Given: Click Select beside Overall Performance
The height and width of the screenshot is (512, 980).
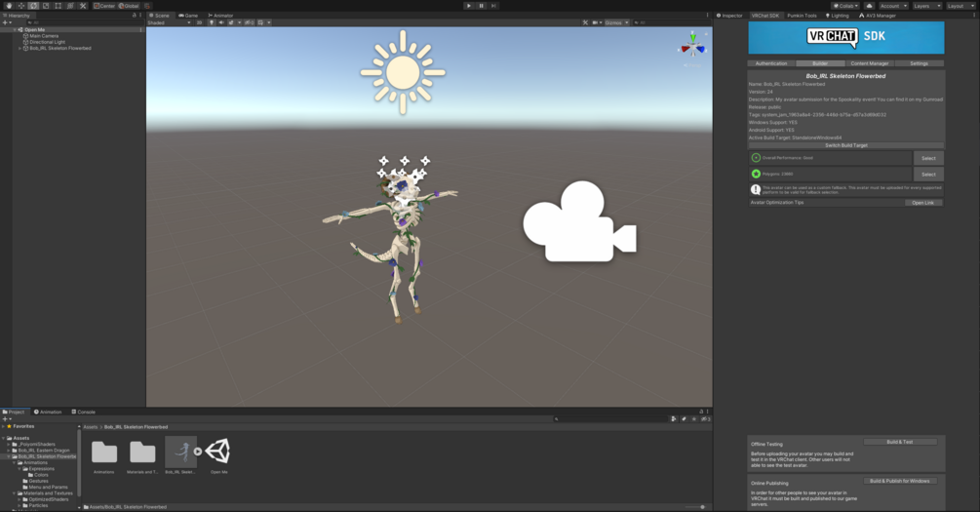Looking at the screenshot, I should click(928, 158).
